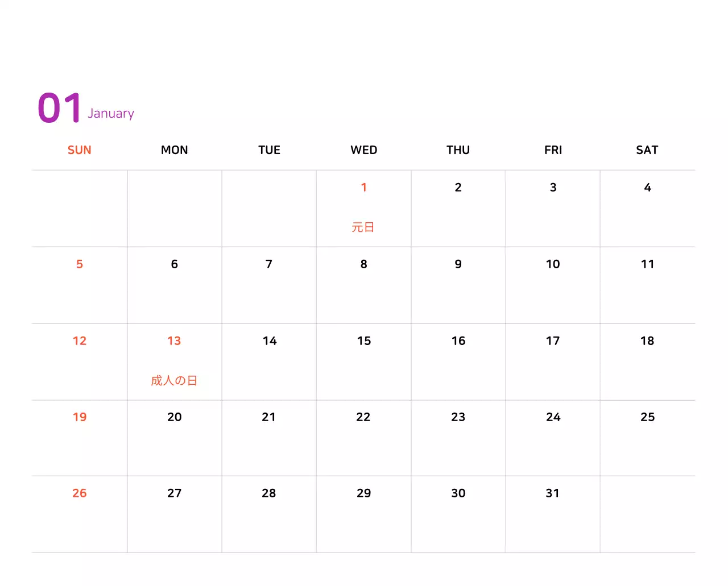Click the January month label
728x586 pixels.
pyautogui.click(x=111, y=114)
